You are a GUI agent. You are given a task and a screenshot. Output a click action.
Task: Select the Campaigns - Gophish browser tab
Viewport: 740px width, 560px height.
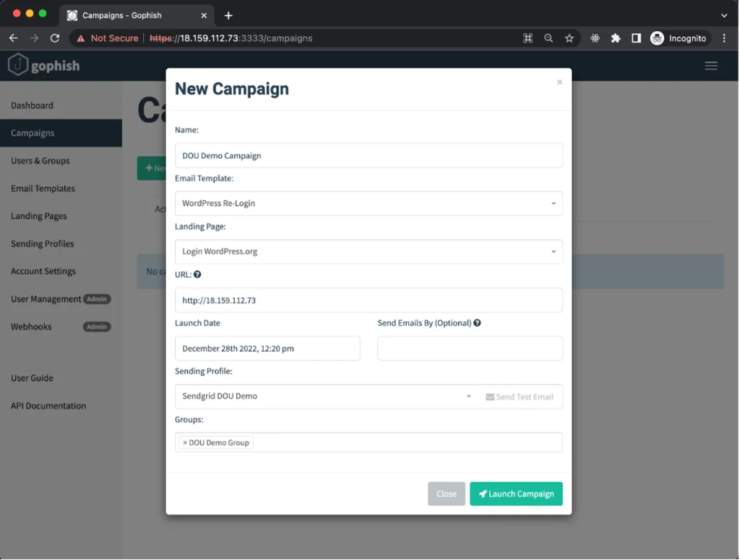click(137, 16)
